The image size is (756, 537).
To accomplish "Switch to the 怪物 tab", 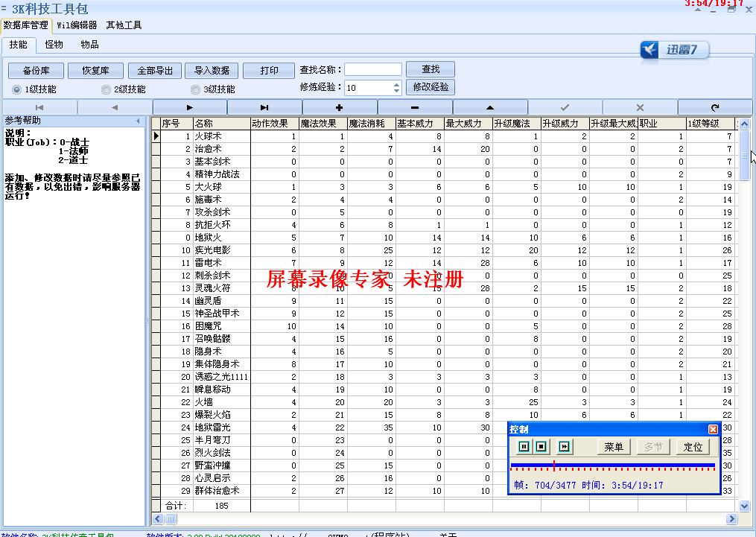I will point(53,44).
